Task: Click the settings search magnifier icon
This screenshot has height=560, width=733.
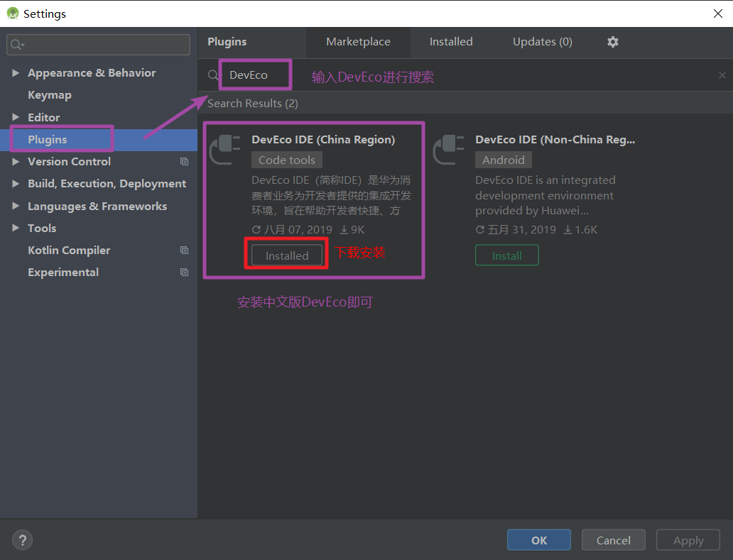Action: [17, 45]
